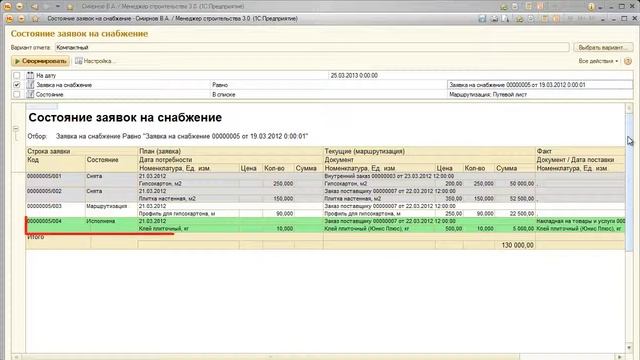Enable the Состояние filter checkbox

pos(17,94)
